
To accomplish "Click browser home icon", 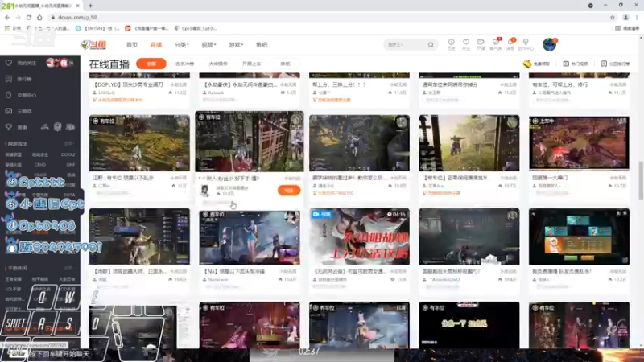I will tap(39, 17).
